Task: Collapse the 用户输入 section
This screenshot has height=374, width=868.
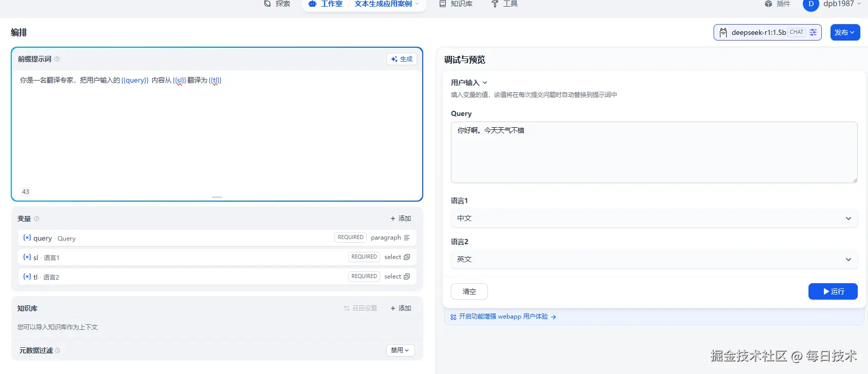Action: [469, 83]
